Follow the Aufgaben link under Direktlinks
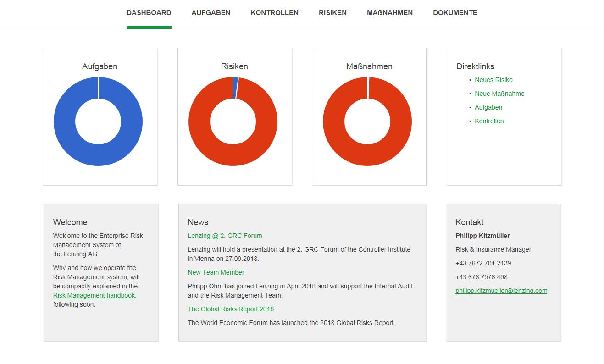The width and height of the screenshot is (604, 364). pyautogui.click(x=488, y=107)
